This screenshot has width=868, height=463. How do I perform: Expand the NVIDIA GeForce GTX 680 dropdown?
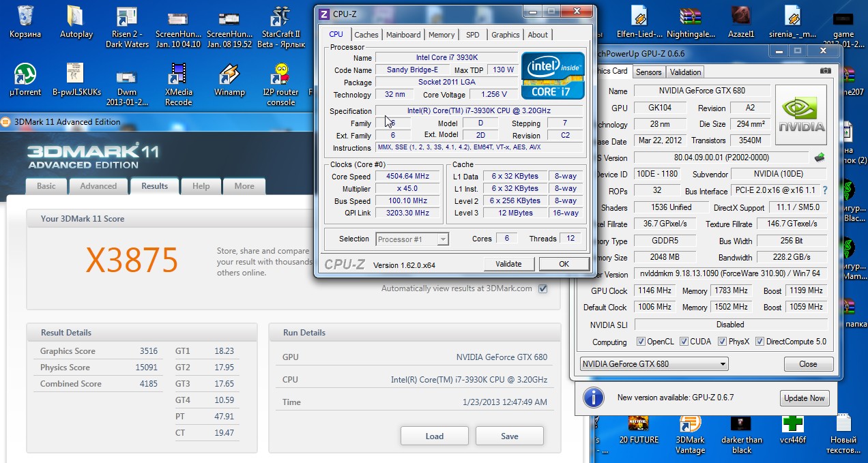click(x=723, y=364)
